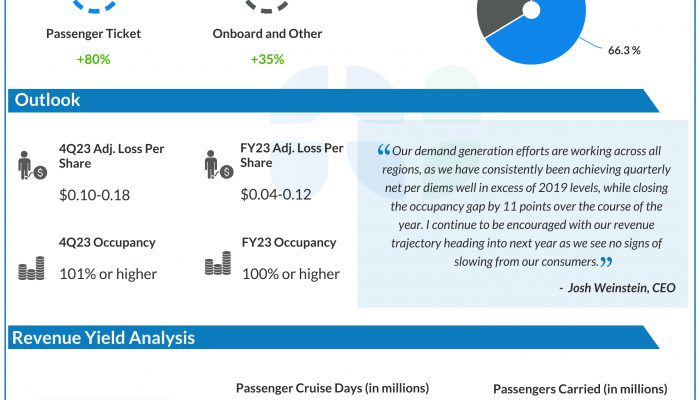Select the +80% growth figure
The height and width of the screenshot is (400, 700).
(x=94, y=59)
